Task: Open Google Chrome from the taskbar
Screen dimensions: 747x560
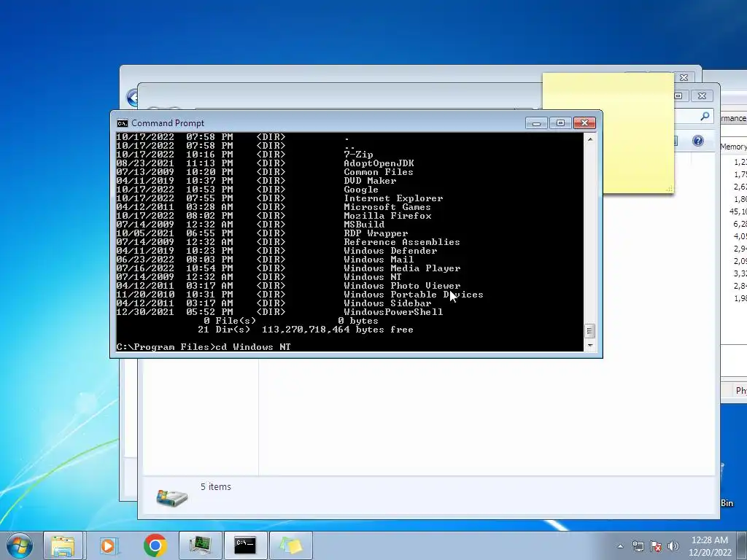Action: (155, 545)
